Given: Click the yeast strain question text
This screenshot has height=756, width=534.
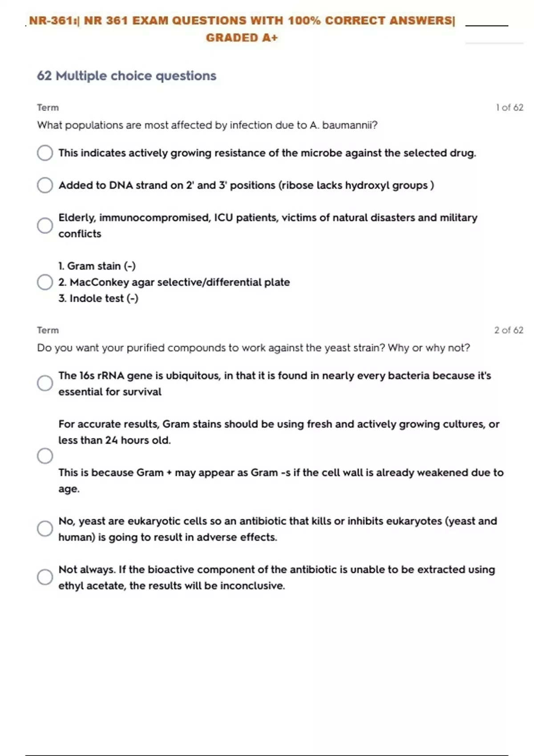Looking at the screenshot, I should pyautogui.click(x=254, y=348).
